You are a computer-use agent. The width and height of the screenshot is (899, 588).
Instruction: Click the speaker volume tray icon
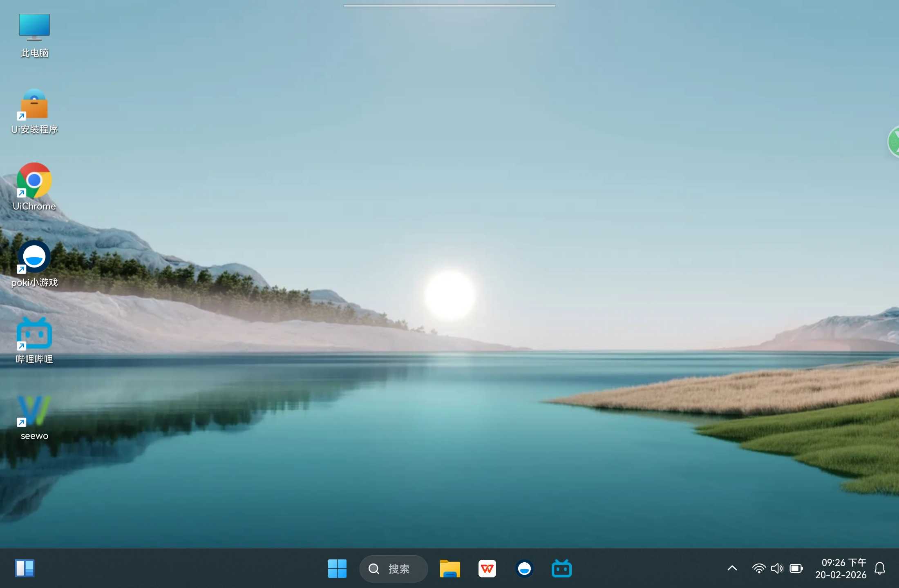coord(777,568)
